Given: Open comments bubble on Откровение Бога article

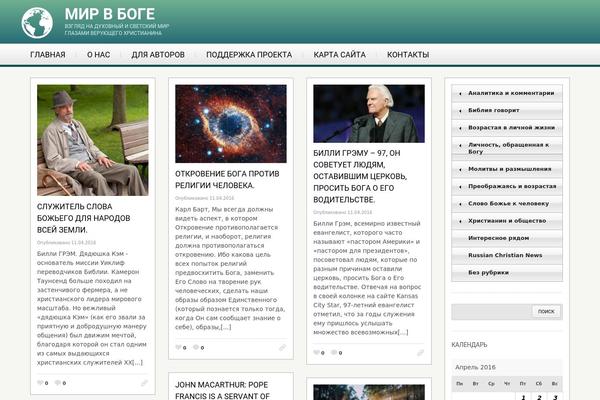Looking at the screenshot, I should 196,348.
